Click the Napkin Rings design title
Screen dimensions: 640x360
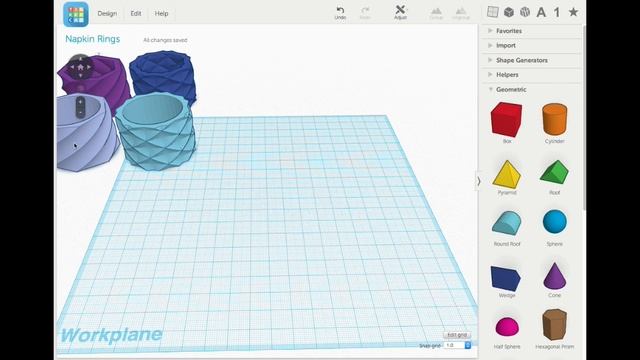coord(93,39)
